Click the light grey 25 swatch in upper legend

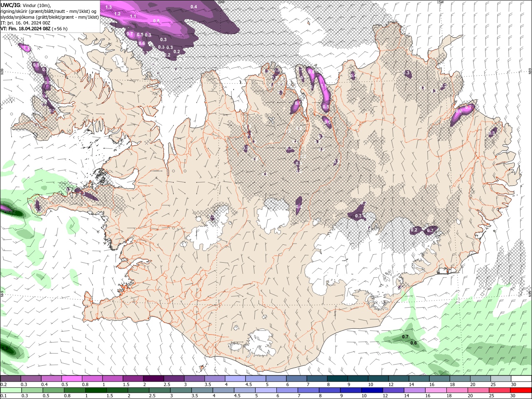click(500, 379)
